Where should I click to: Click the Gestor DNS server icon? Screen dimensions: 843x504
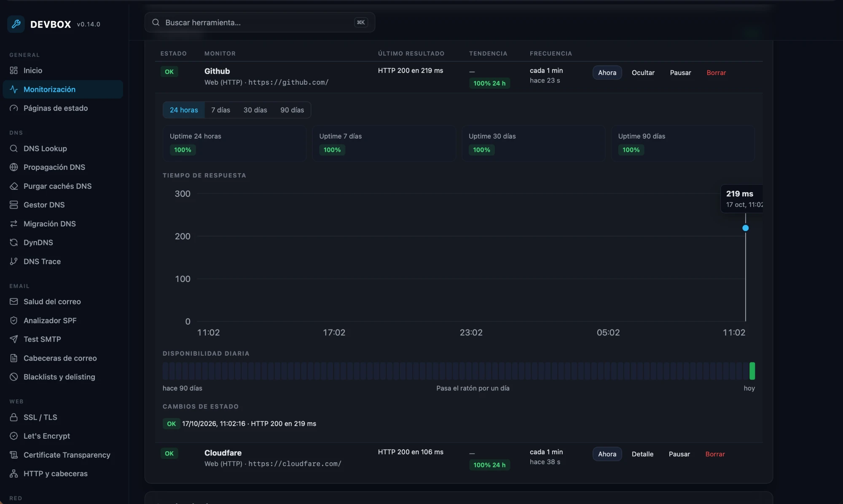coord(14,205)
